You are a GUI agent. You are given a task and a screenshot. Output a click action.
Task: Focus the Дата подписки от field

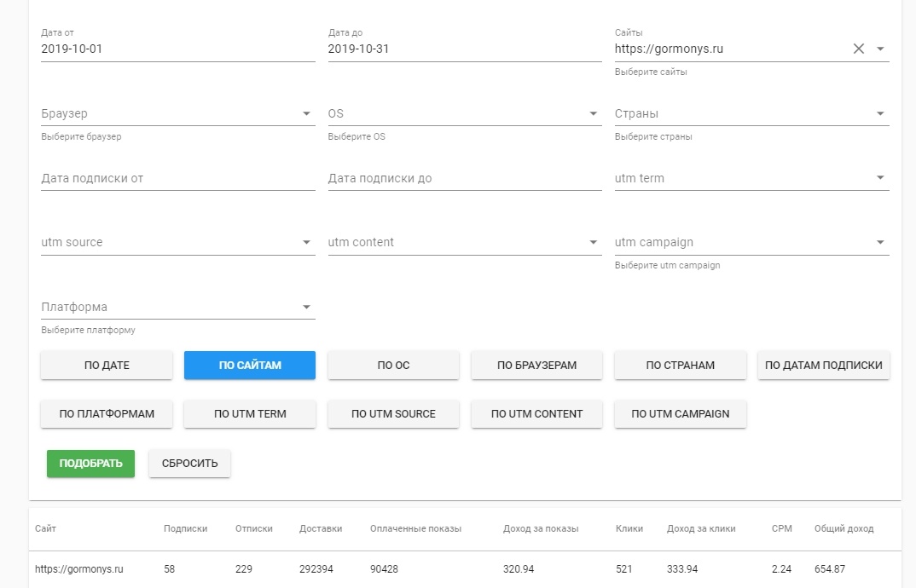(x=177, y=179)
